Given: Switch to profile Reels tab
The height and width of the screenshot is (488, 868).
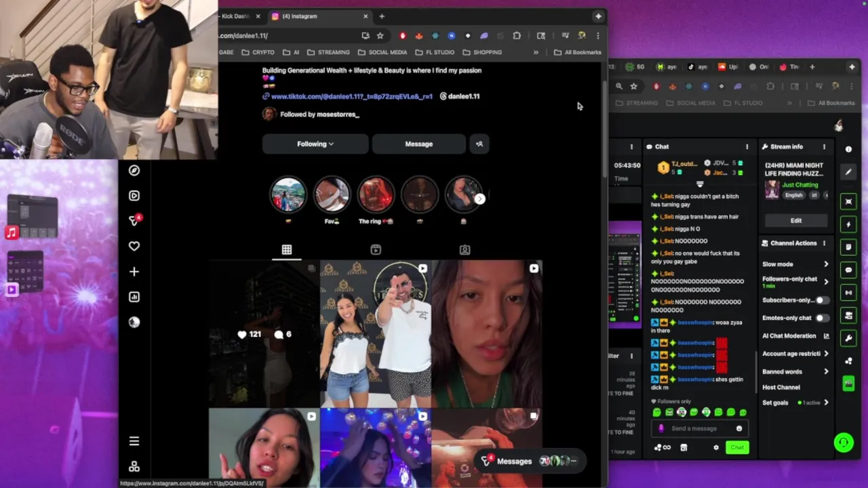Looking at the screenshot, I should (376, 250).
